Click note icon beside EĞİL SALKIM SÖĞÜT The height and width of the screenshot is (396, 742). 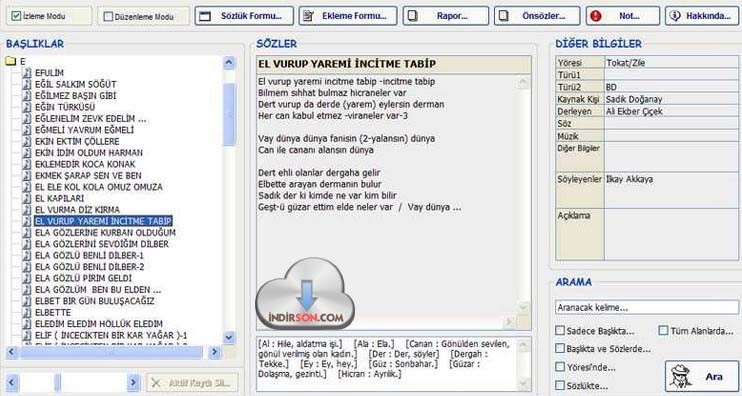27,84
